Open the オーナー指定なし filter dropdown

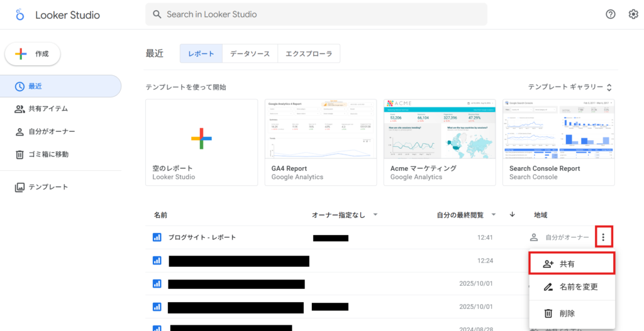click(375, 215)
